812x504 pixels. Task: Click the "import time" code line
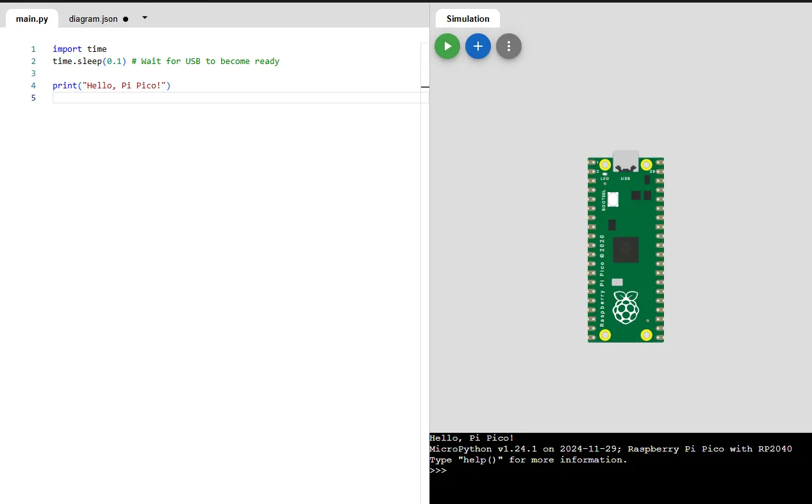pyautogui.click(x=79, y=49)
